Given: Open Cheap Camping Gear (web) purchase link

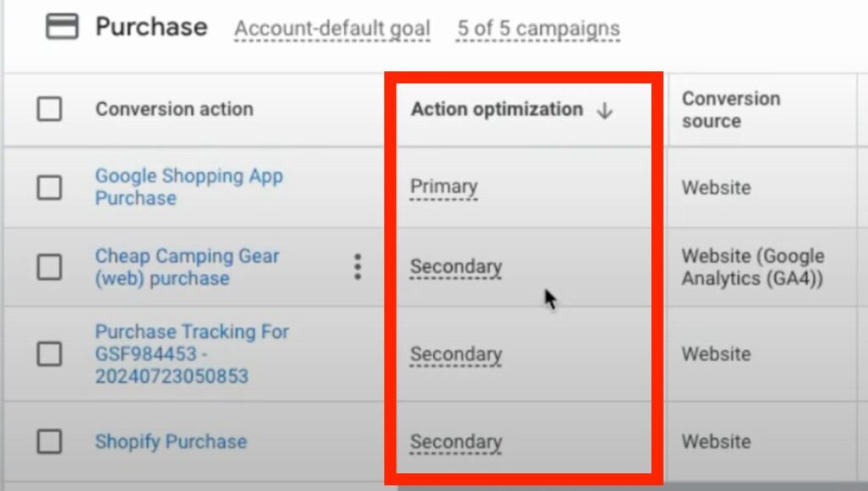Looking at the screenshot, I should click(187, 267).
